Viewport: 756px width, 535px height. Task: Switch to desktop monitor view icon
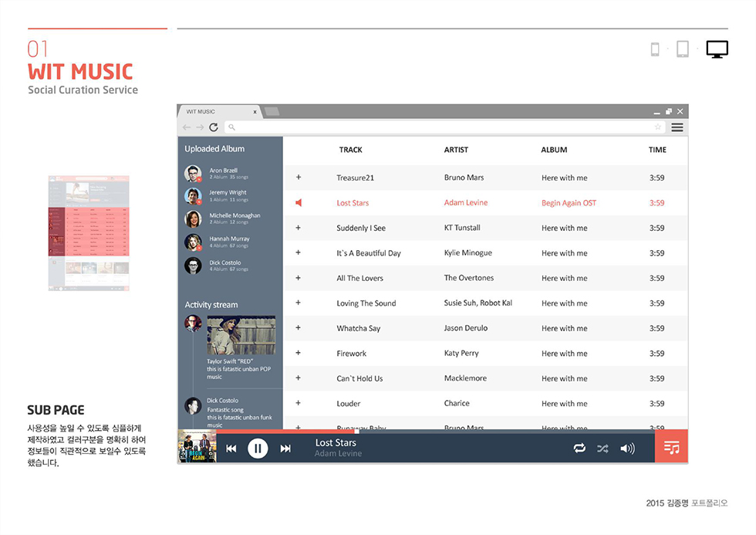point(717,49)
